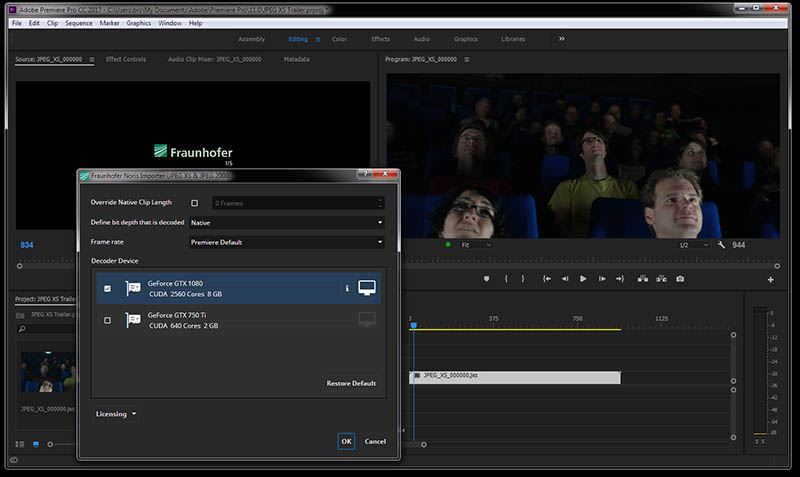800x477 pixels.
Task: Tick the Override Native Clip Length checkbox
Action: [194, 203]
